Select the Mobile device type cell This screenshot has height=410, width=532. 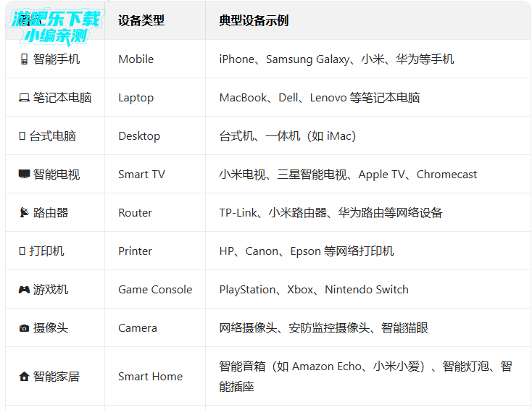click(x=136, y=59)
